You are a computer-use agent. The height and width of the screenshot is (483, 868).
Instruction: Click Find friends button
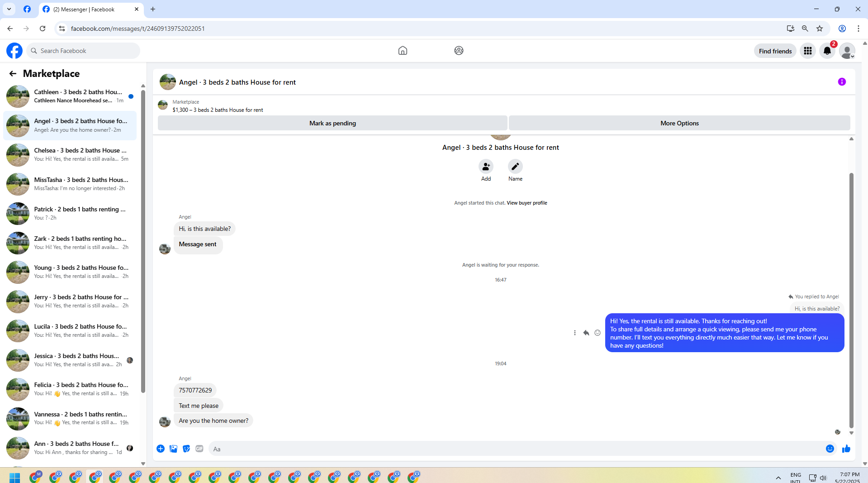pos(775,51)
